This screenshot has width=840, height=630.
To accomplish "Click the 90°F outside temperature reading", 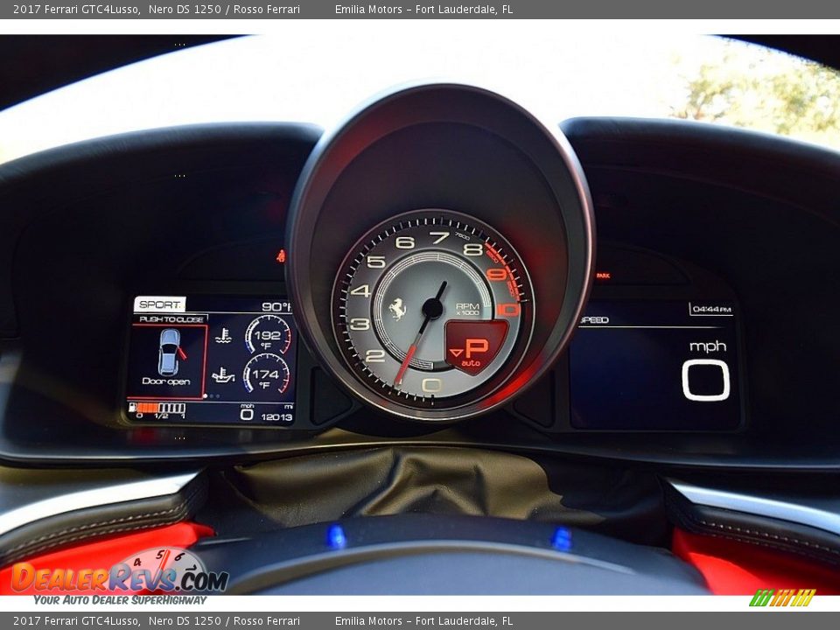I will click(276, 306).
